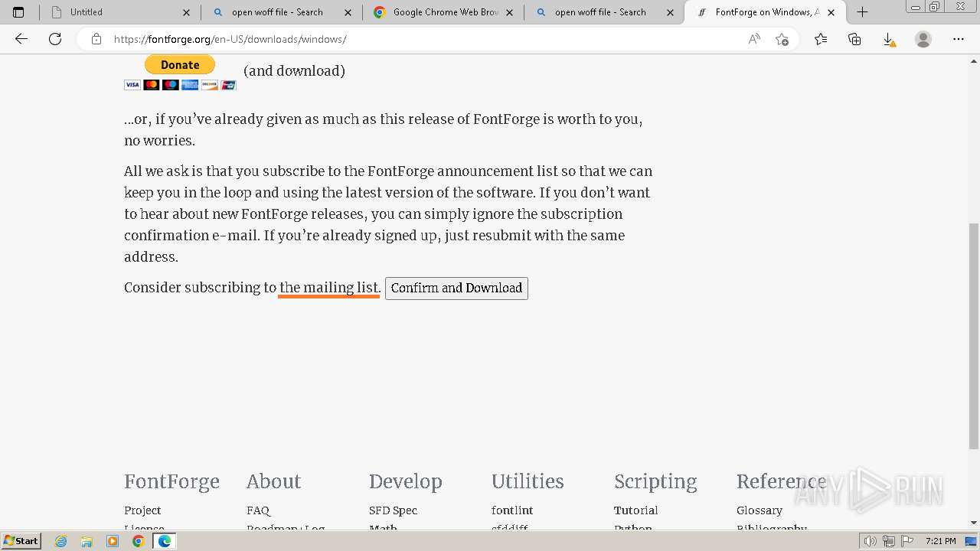Viewport: 980px width, 551px height.
Task: Click the Scripting footer heading
Action: tap(655, 481)
